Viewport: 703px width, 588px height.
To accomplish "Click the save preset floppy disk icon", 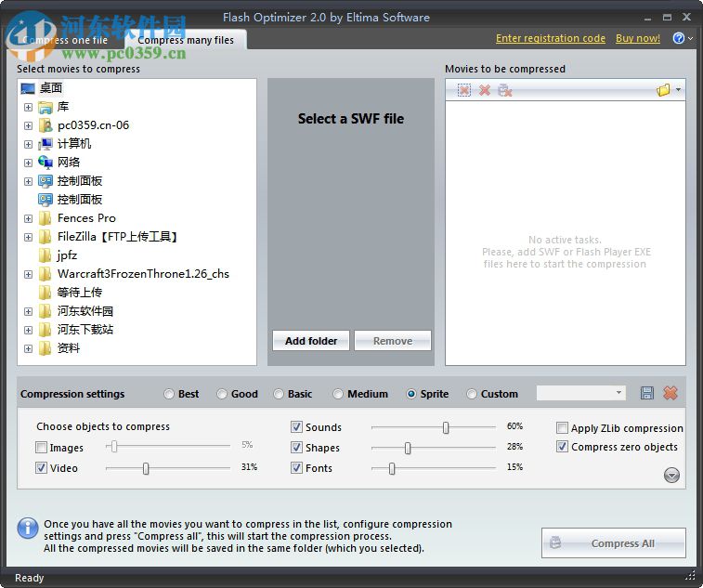I will [647, 393].
